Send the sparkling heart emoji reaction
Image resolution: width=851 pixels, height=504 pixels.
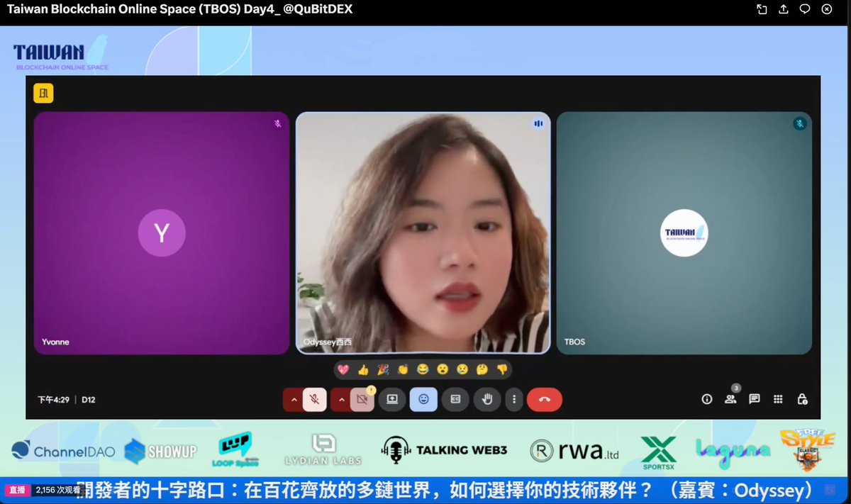click(x=343, y=369)
